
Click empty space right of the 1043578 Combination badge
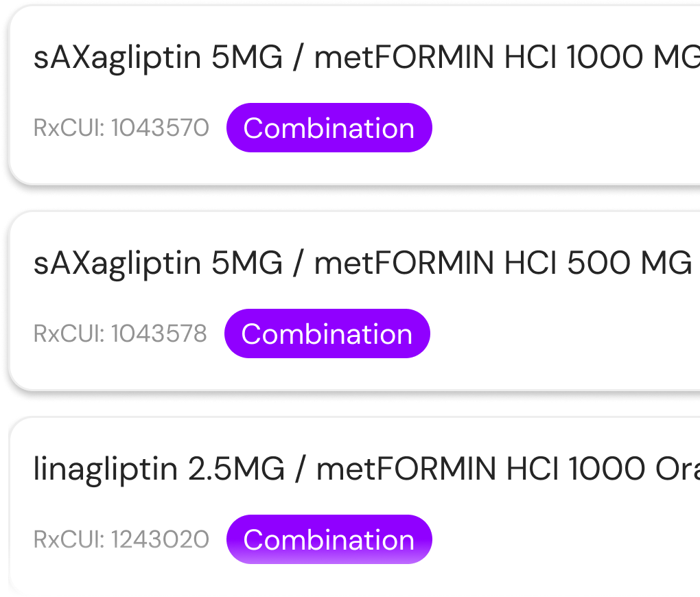(563, 333)
